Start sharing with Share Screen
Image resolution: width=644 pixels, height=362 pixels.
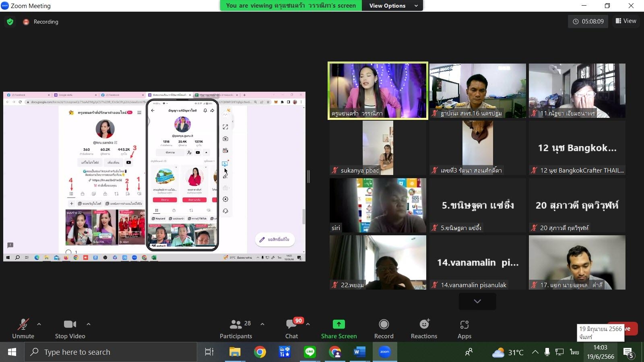[339, 329]
